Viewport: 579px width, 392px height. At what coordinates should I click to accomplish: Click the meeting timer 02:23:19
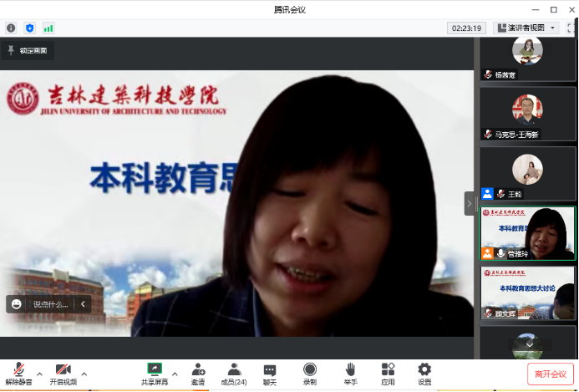point(466,28)
